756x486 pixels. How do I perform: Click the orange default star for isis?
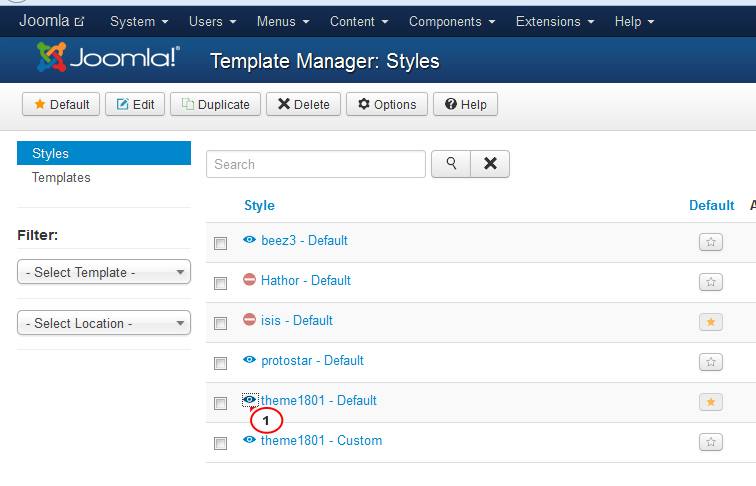711,322
